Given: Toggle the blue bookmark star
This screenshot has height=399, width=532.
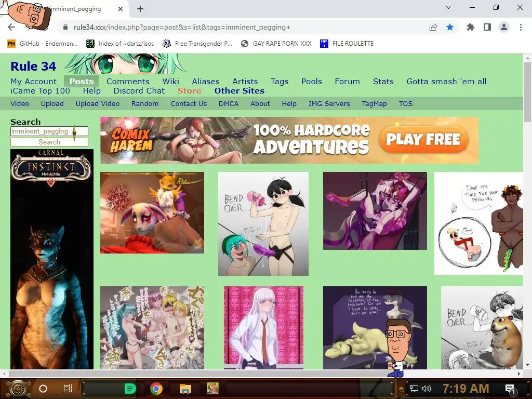Looking at the screenshot, I should point(450,27).
